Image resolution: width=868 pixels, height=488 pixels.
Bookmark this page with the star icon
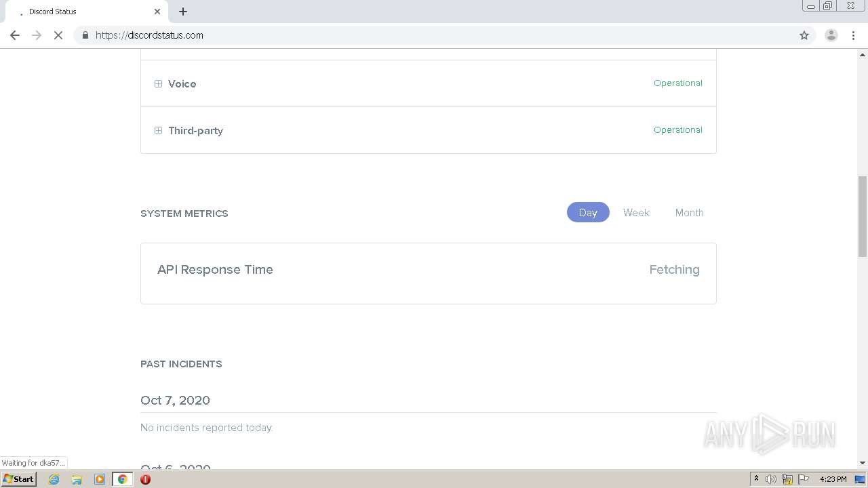click(804, 35)
